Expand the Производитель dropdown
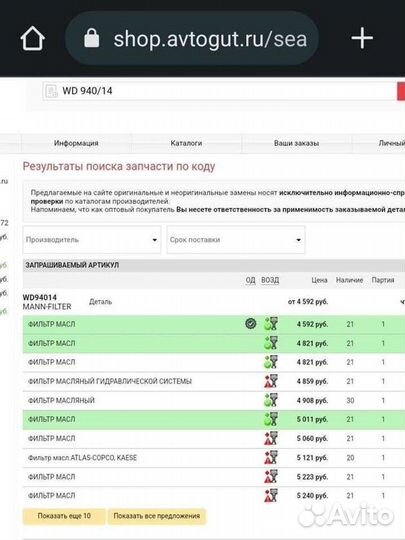Screen dimensions: 405x540 click(x=92, y=240)
